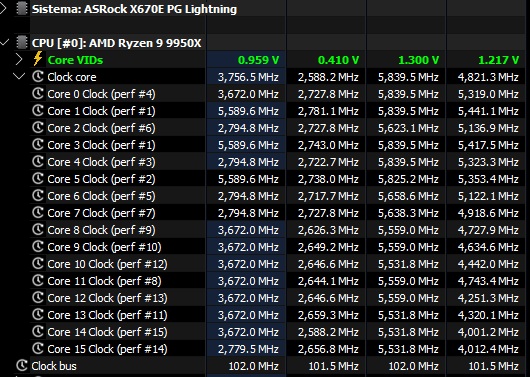Click Core 4 value 2,722.7 MHz
530x377 pixels.
click(328, 162)
